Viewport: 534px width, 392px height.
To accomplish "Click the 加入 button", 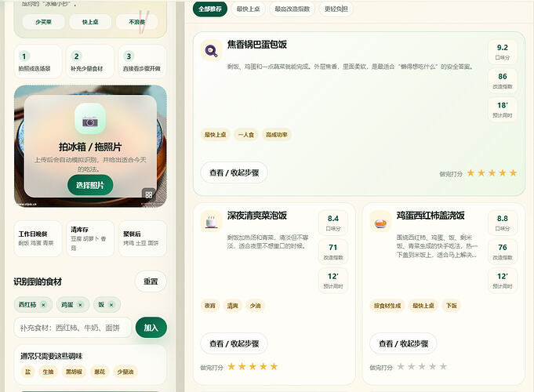I will coord(151,327).
